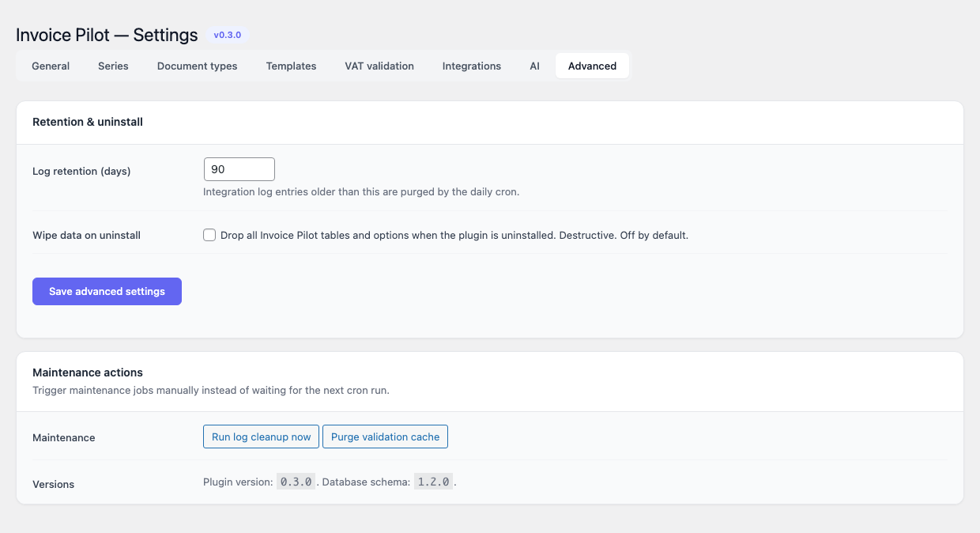Screen dimensions: 980x533
Task: Click the plugin version value 0.3.0
Action: (x=296, y=482)
